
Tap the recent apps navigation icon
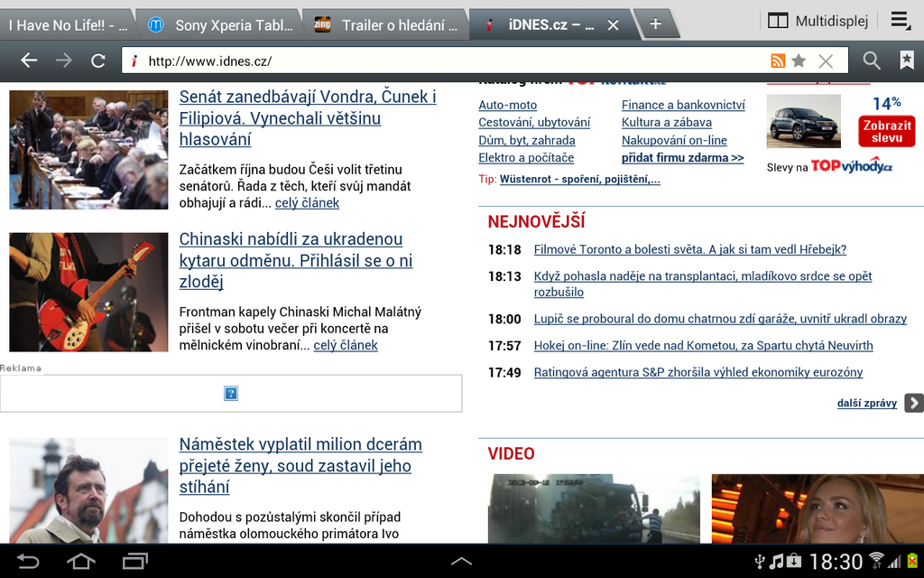click(134, 560)
